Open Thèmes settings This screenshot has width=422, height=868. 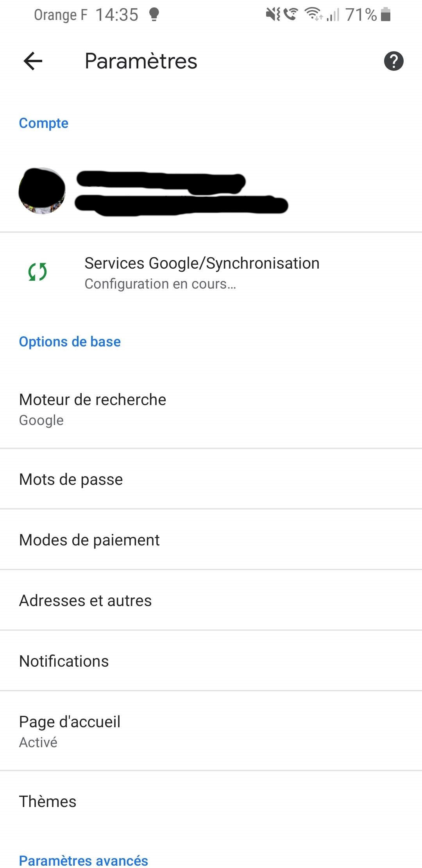[x=48, y=802]
